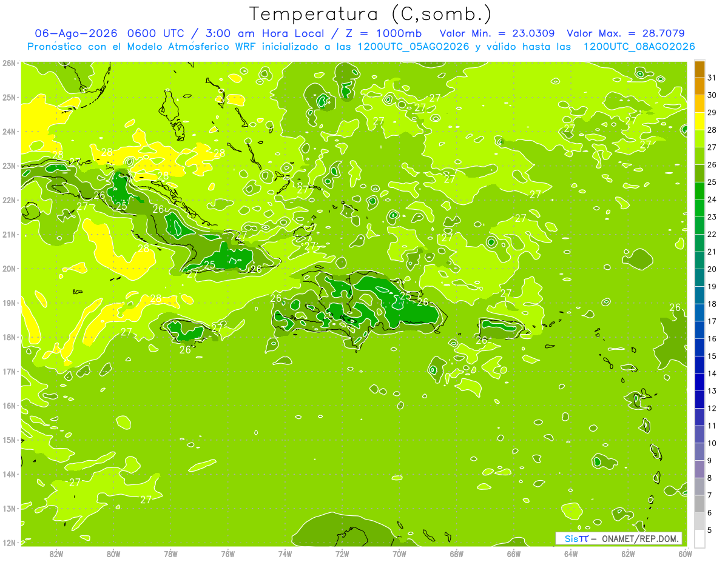The width and height of the screenshot is (728, 562).
Task: Click the '1200UTC_05AGO2026' initialization time
Action: [414, 47]
